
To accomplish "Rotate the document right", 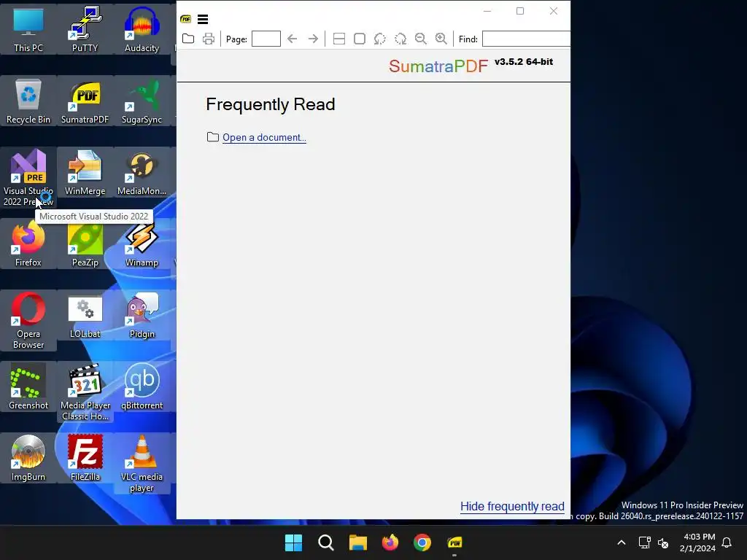I will 400,39.
